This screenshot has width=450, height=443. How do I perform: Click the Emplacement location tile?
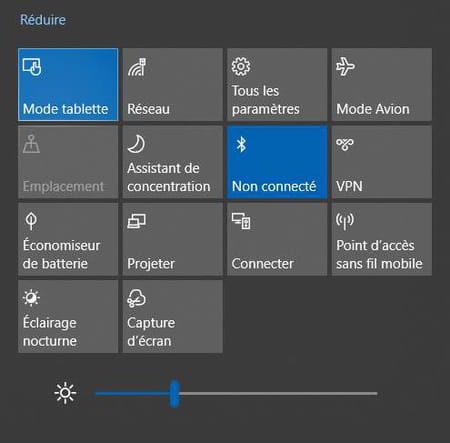click(x=68, y=162)
